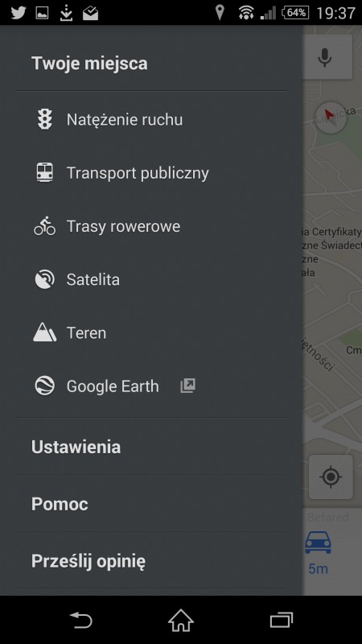Tap the traffic light icon
362x644 pixels.
coord(45,119)
